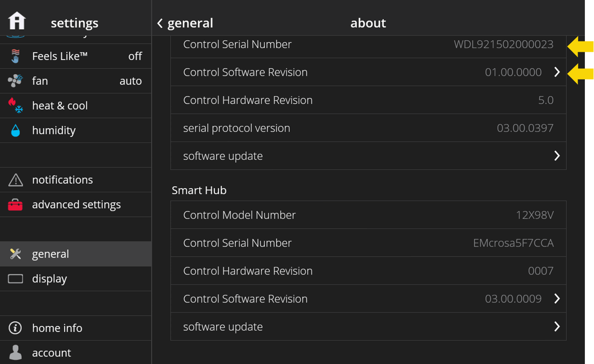The height and width of the screenshot is (364, 594).
Task: Tap the humidity water drop icon
Action: [15, 131]
